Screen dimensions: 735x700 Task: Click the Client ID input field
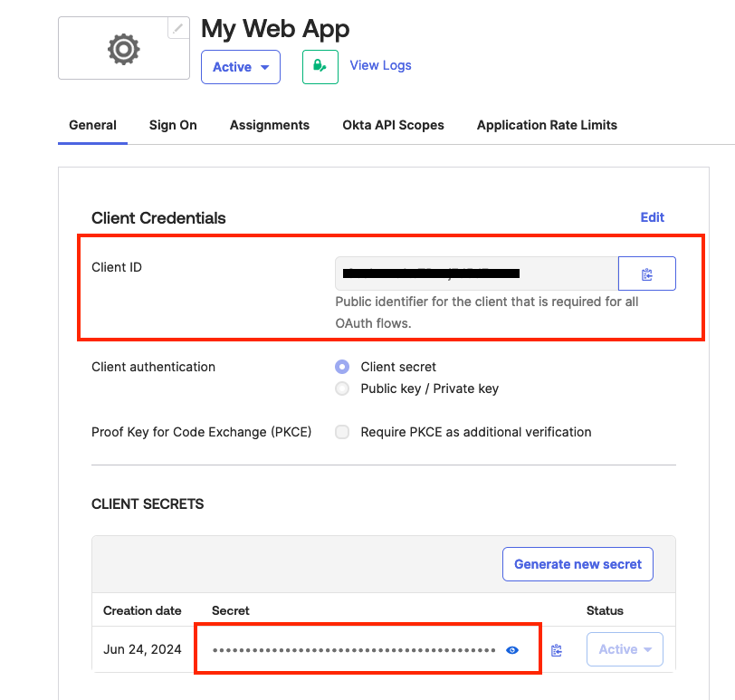click(x=477, y=273)
